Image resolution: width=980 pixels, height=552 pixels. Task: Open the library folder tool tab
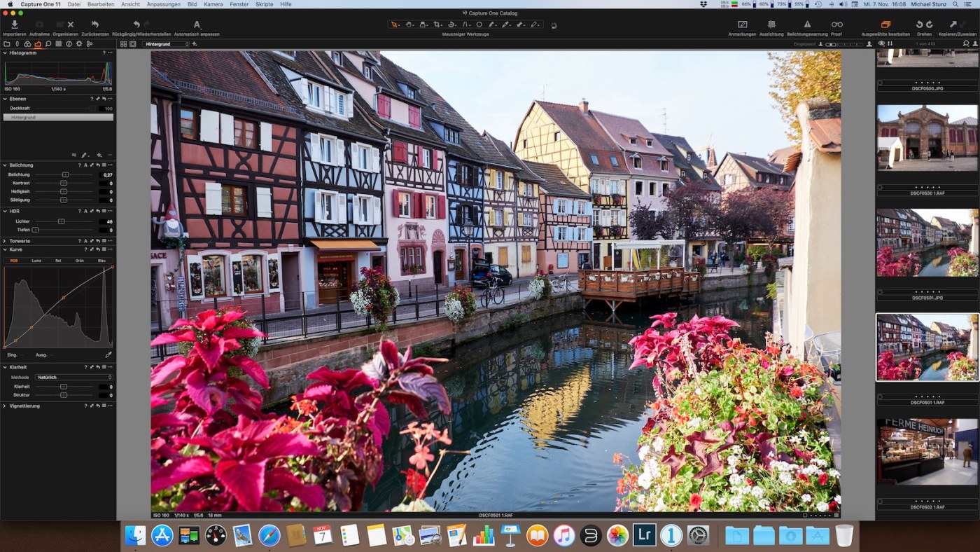click(7, 43)
